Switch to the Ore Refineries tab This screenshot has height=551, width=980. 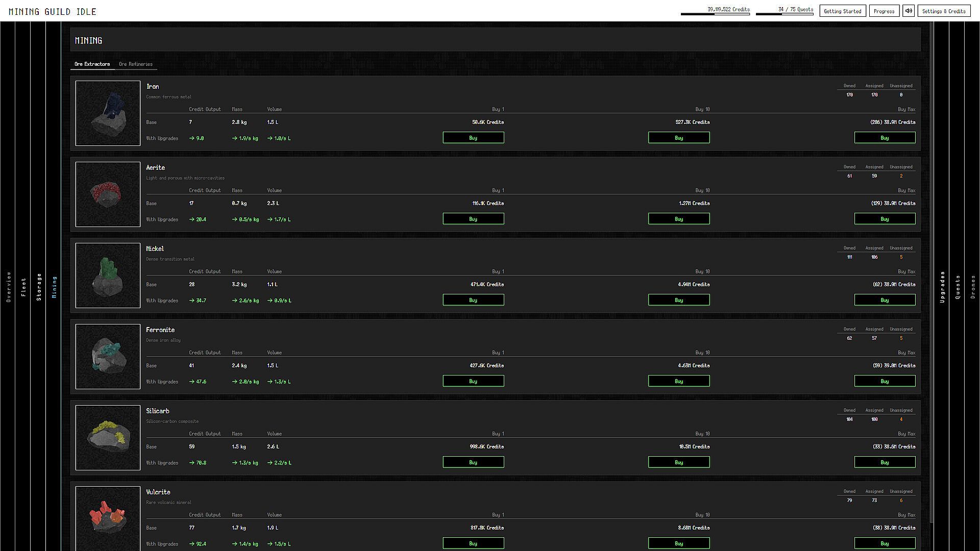(x=136, y=64)
